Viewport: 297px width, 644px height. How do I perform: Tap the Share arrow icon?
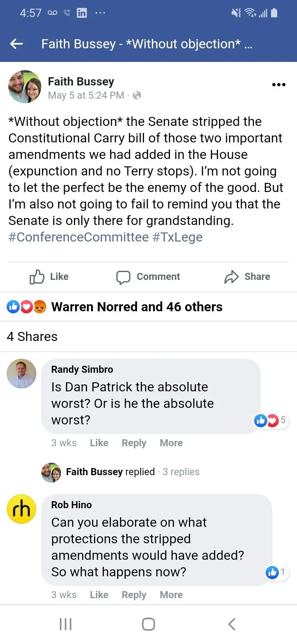231,277
